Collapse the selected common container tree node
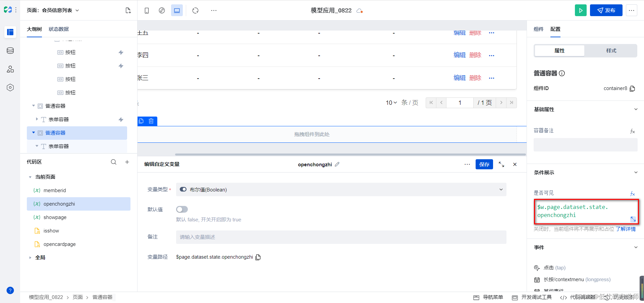 (33, 133)
